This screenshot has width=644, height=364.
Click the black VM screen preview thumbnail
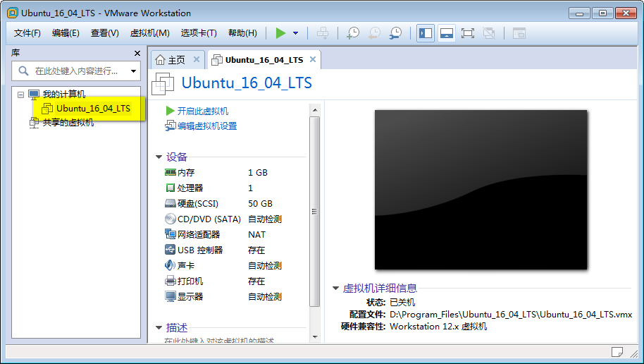(481, 190)
